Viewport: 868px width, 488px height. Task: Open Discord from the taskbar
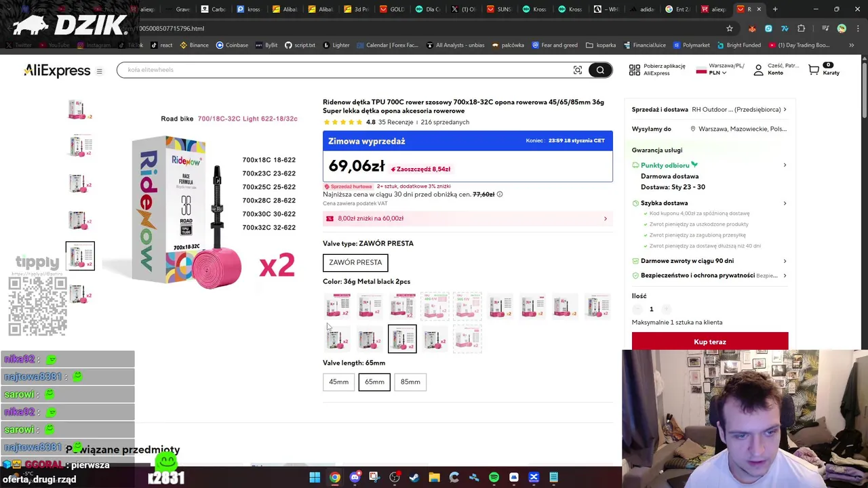(x=355, y=477)
